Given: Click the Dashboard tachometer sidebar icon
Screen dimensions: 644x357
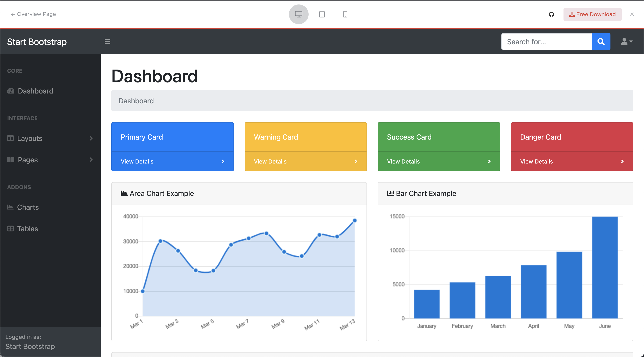Looking at the screenshot, I should click(x=11, y=91).
